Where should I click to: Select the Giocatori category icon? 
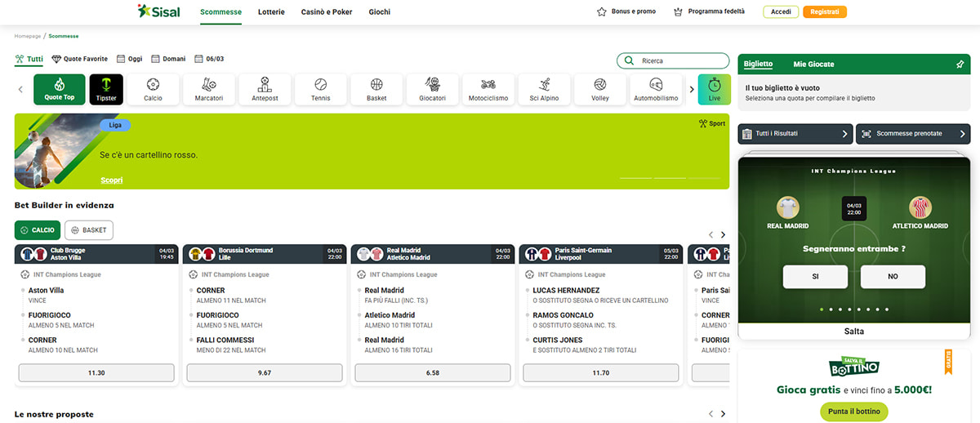click(433, 89)
